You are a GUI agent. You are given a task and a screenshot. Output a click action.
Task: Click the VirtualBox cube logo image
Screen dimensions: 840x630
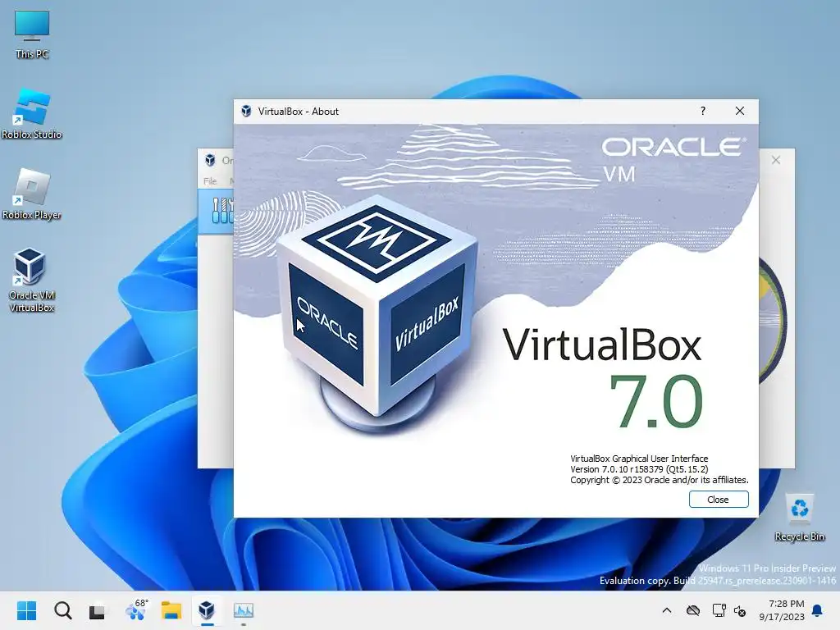[377, 315]
